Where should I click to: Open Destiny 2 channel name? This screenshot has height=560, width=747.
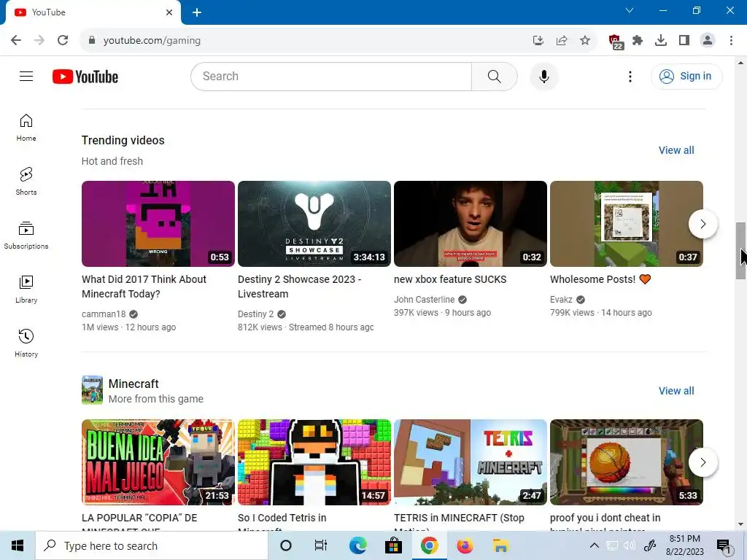click(255, 314)
